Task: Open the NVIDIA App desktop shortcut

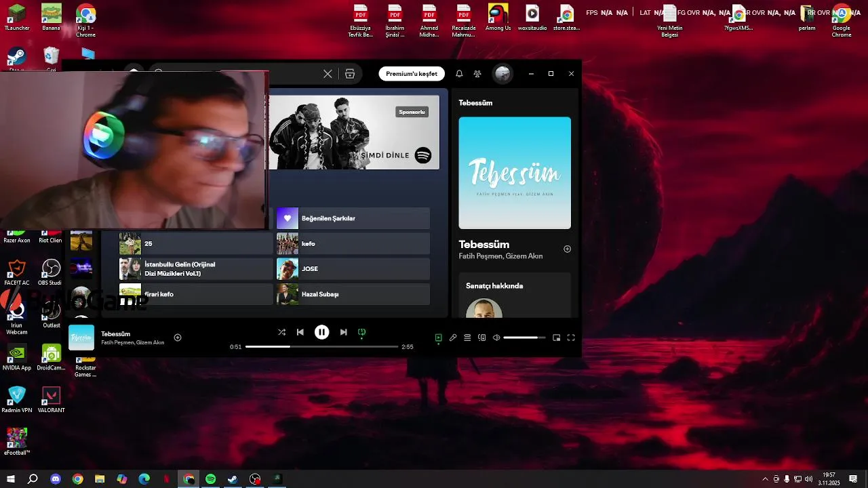Action: click(x=17, y=357)
